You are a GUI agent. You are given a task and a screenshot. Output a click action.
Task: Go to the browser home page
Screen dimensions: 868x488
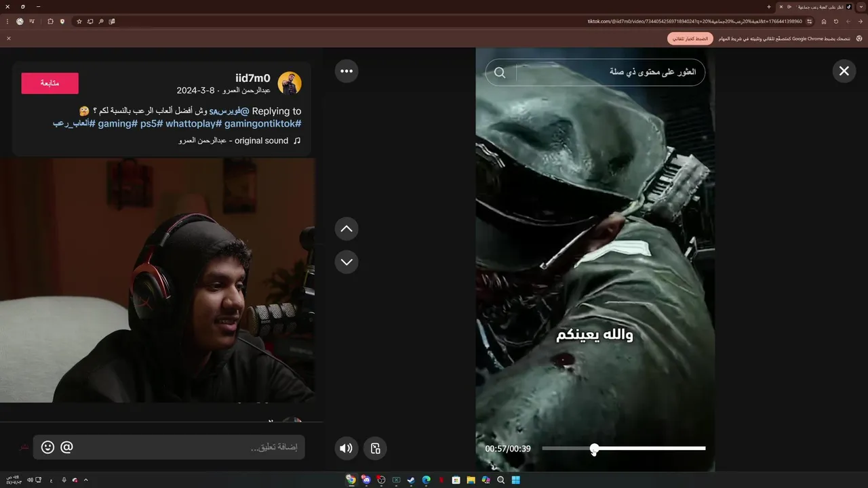824,21
